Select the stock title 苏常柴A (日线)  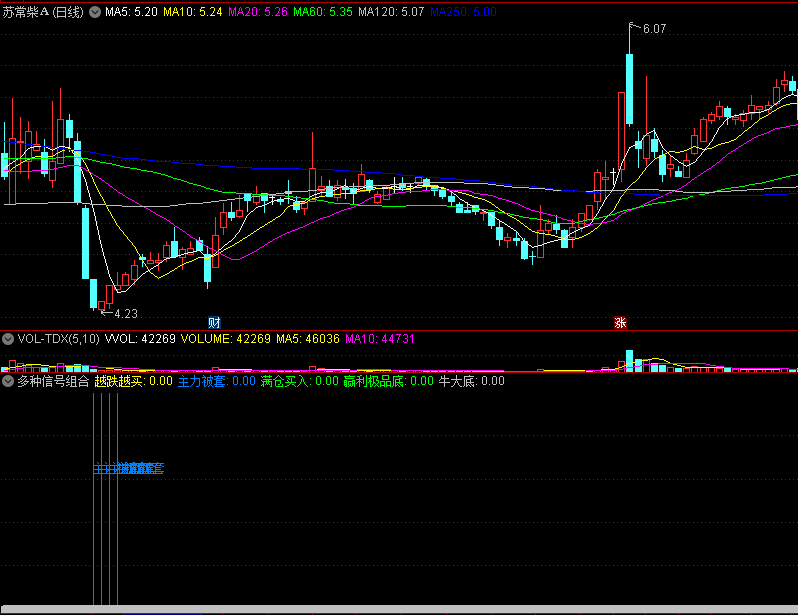tap(43, 12)
